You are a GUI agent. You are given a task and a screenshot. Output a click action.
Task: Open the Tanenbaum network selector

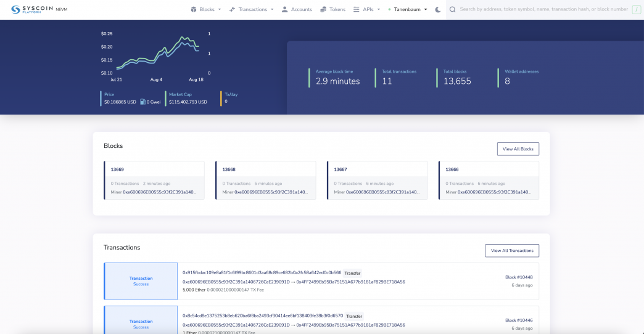pos(410,10)
